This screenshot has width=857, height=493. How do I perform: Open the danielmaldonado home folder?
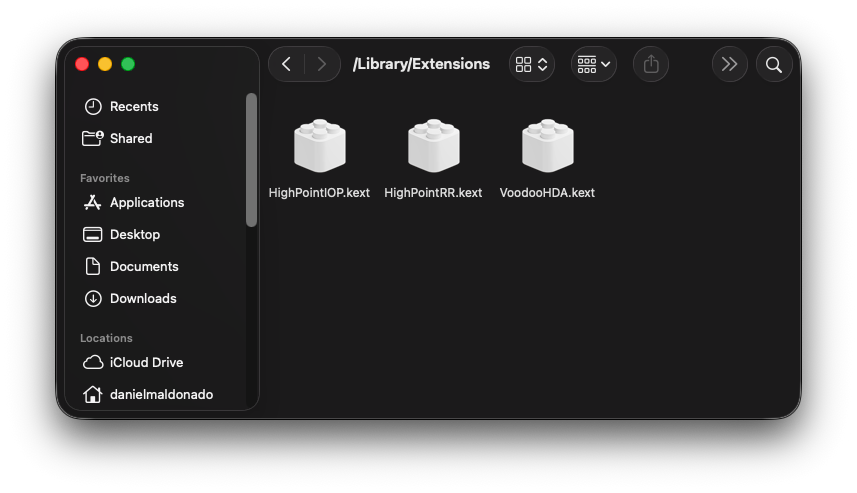(x=159, y=394)
